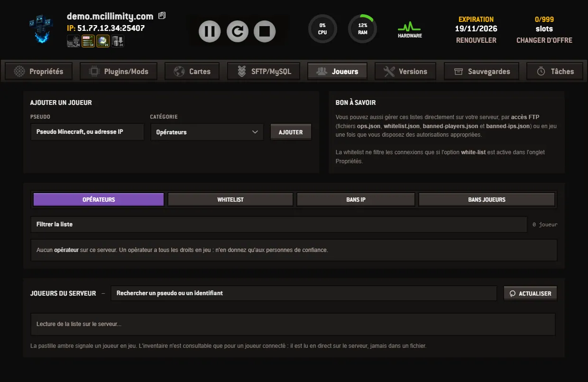Select the BANS JOUEURS list tab
The width and height of the screenshot is (588, 382).
tap(487, 199)
